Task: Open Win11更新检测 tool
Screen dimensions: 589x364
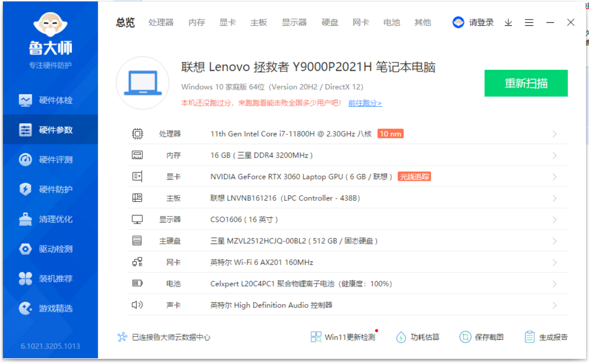Action: (343, 337)
